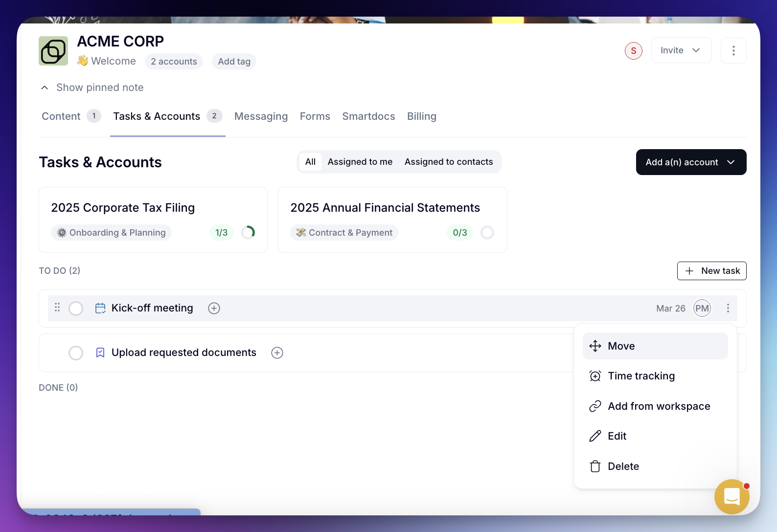Click the PM assignee avatar

[x=702, y=308]
